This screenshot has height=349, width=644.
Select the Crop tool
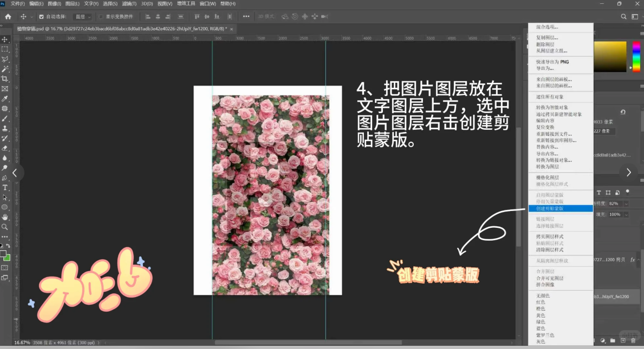[5, 79]
